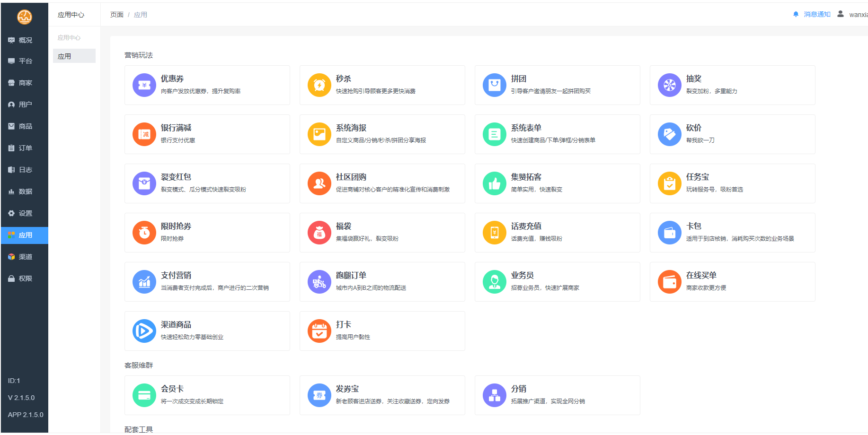Screen dimensions: 868x435
Task: Open the 裂变红包 red envelope icon
Action: [x=144, y=183]
